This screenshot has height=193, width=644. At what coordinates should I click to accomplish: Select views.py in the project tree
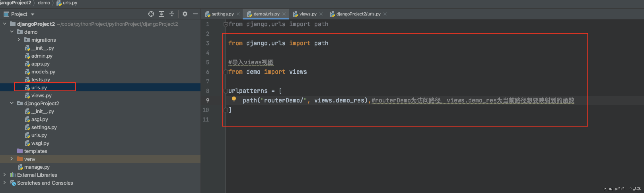click(41, 95)
